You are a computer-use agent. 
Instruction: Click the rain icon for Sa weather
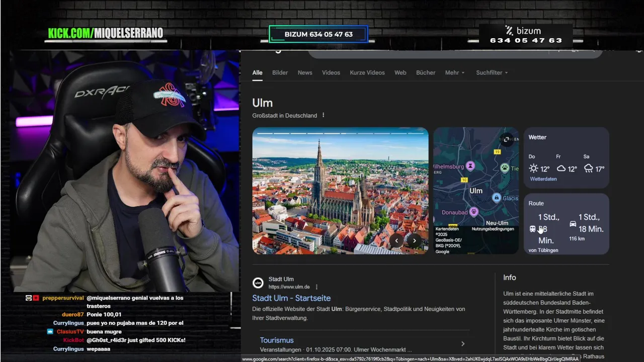(x=588, y=168)
